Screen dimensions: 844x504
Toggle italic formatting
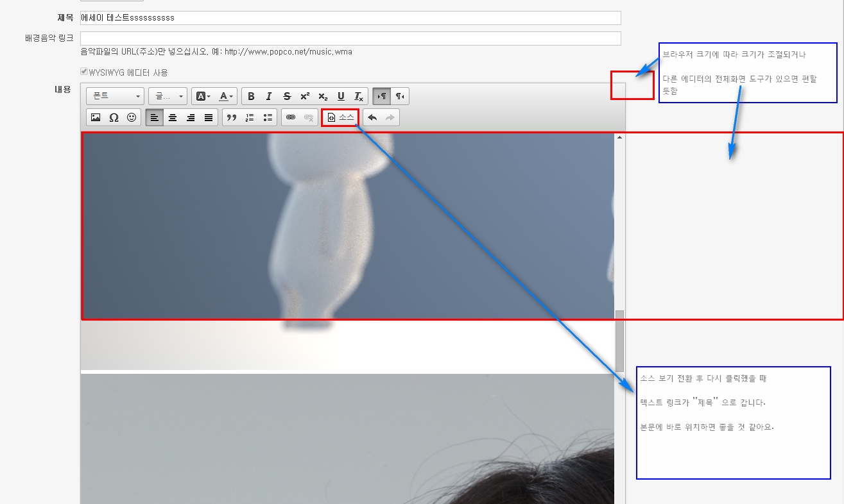(269, 96)
